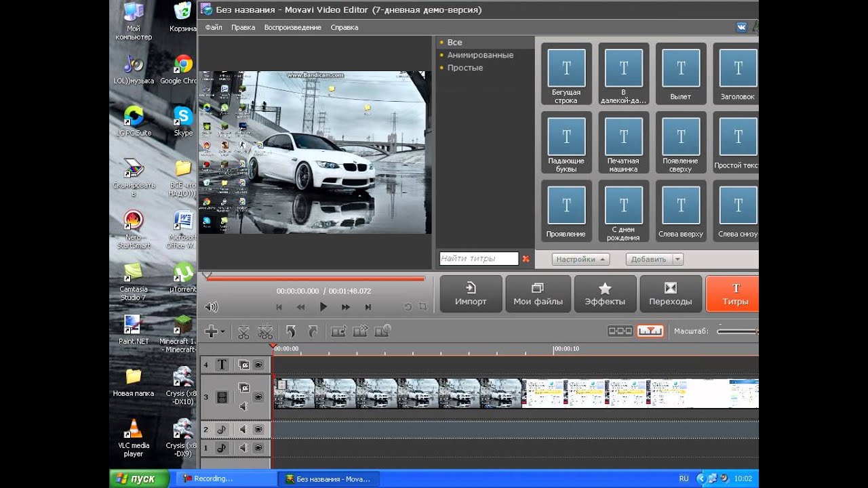The width and height of the screenshot is (868, 488).
Task: Click the VK social network icon
Action: coord(741,27)
